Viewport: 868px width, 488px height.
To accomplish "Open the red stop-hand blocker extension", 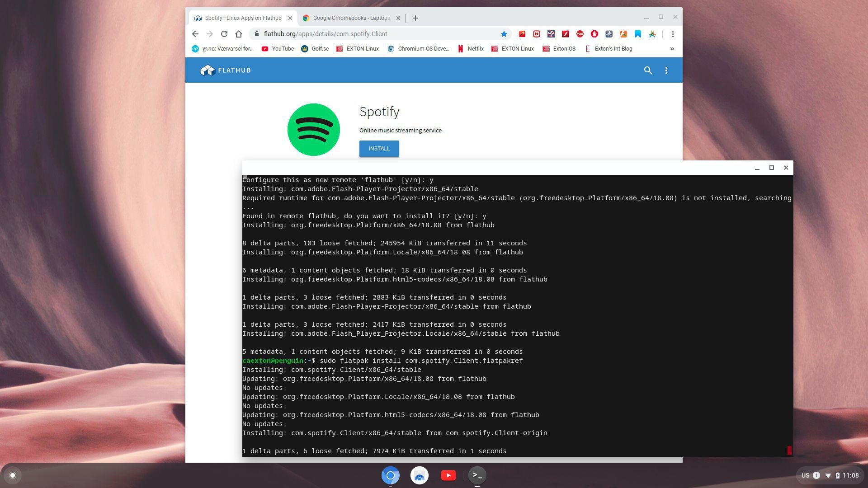I will 594,34.
